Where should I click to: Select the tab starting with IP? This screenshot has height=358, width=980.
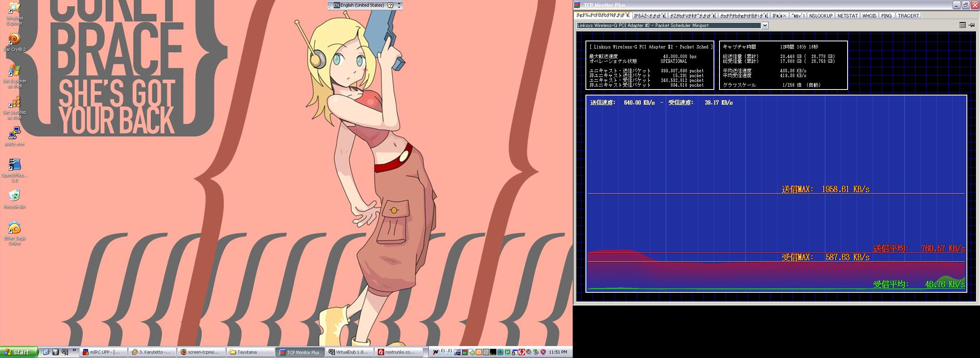point(649,16)
